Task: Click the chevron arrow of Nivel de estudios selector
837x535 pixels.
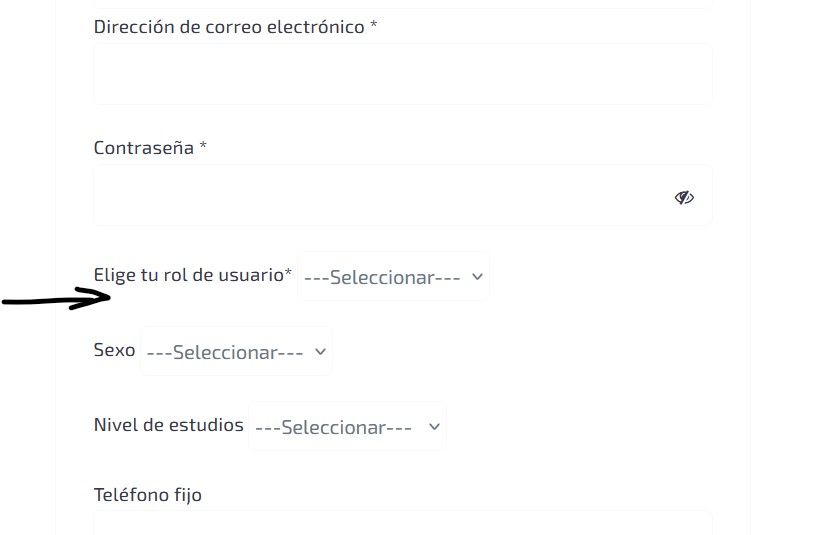Action: pos(435,427)
